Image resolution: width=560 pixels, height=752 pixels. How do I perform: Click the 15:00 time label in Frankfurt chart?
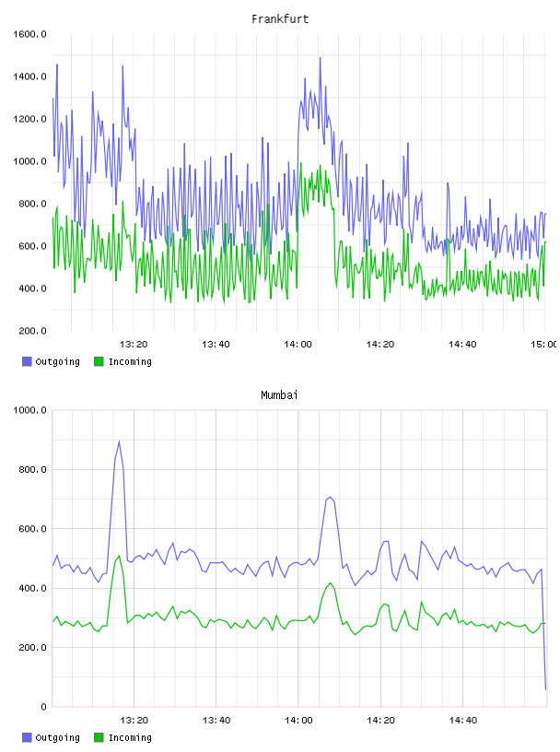[x=543, y=345]
